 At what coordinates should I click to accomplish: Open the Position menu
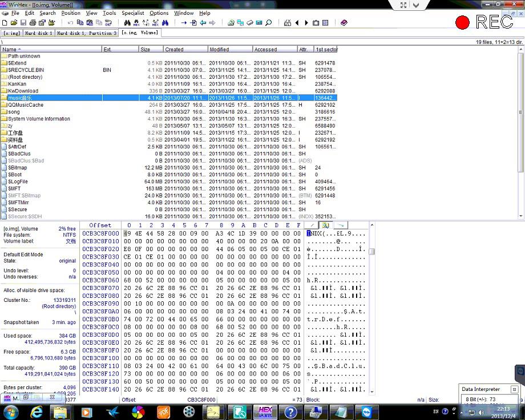(71, 13)
